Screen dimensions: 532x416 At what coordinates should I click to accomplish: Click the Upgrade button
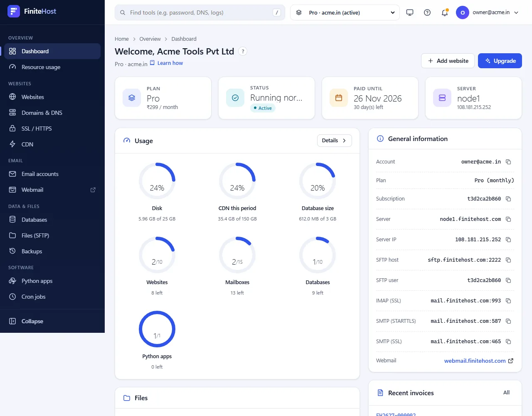pos(500,61)
